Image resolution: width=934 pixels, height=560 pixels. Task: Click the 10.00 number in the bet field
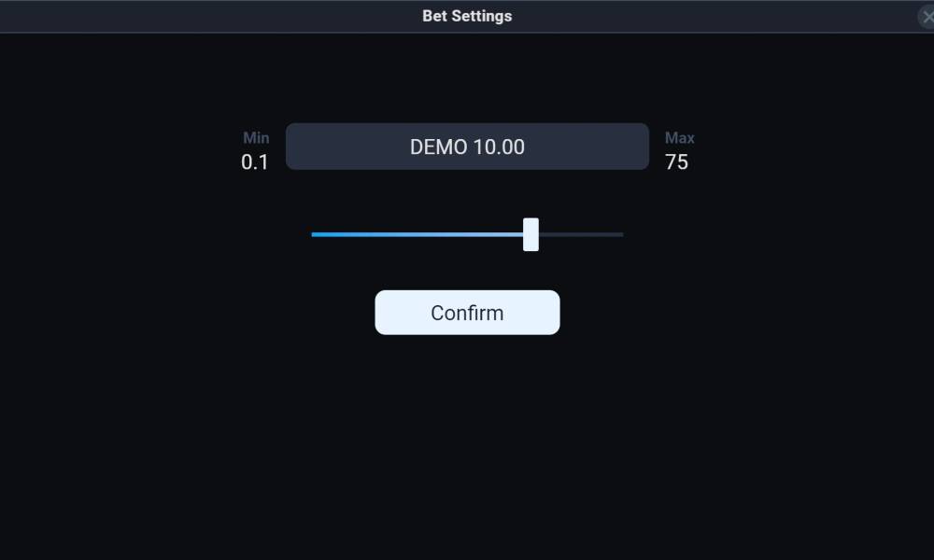click(499, 147)
